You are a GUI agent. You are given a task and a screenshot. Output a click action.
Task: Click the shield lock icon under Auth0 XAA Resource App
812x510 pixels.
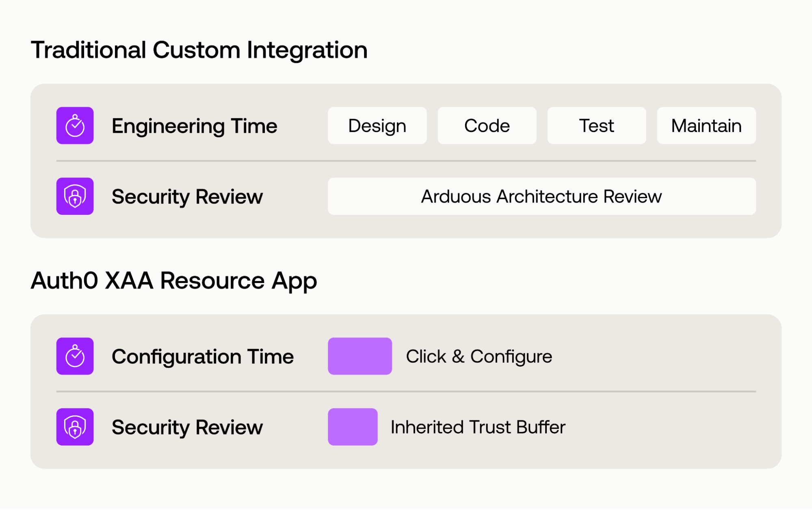[75, 427]
